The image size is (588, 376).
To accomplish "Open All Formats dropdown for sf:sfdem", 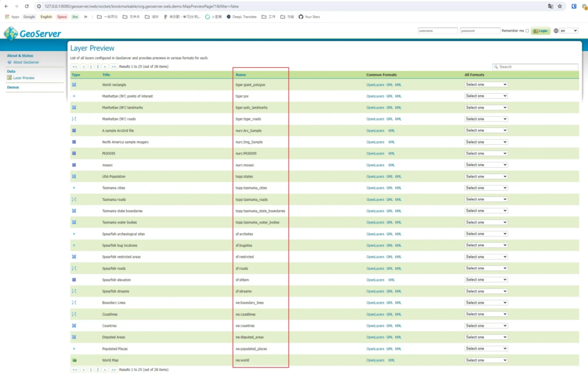I will point(486,280).
